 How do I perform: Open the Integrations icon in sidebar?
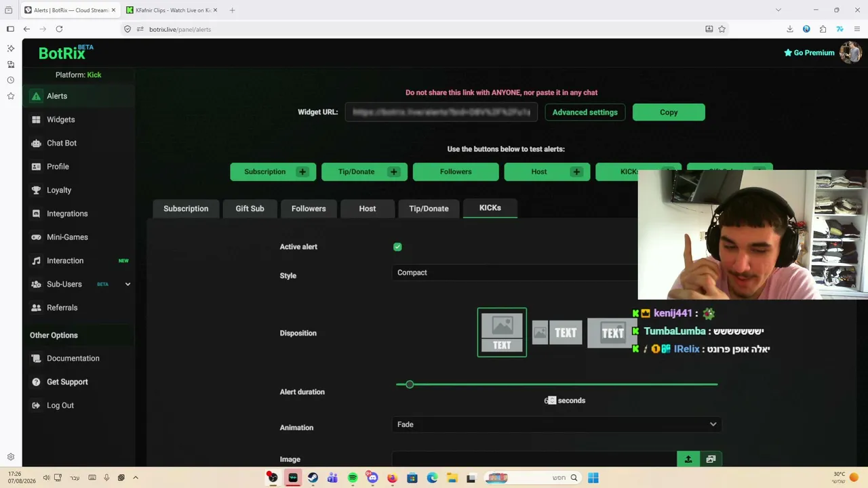point(36,213)
